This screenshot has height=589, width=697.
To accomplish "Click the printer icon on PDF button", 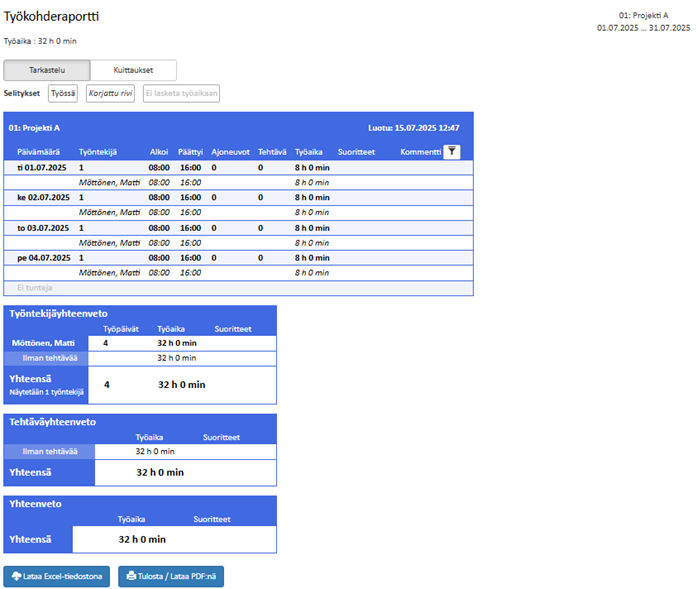I will point(131,576).
